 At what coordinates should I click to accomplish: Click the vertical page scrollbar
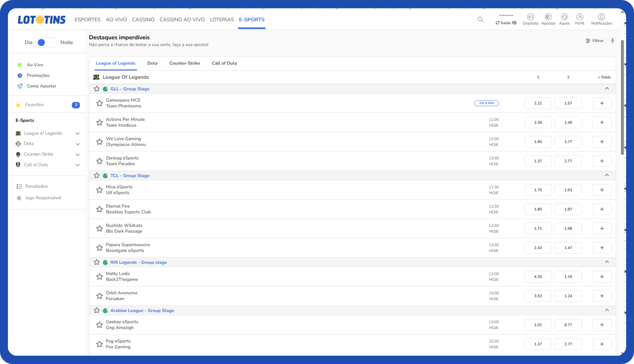point(623,97)
